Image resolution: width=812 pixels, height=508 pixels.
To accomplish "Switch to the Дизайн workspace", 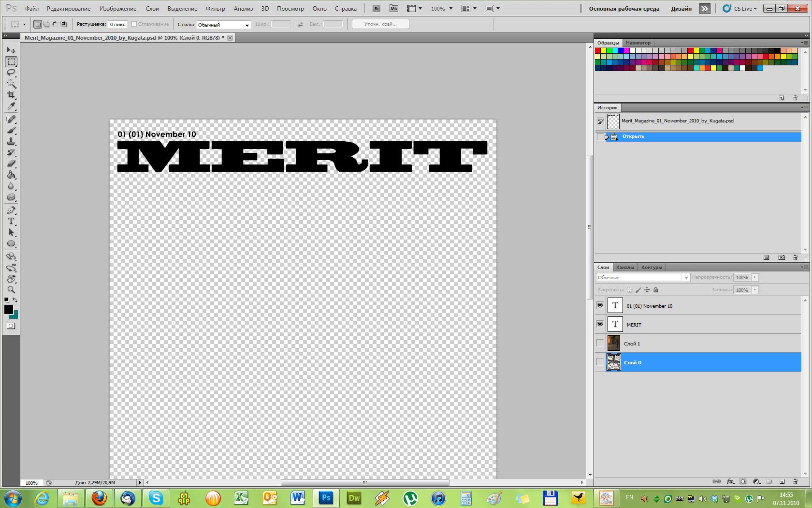I will click(681, 9).
